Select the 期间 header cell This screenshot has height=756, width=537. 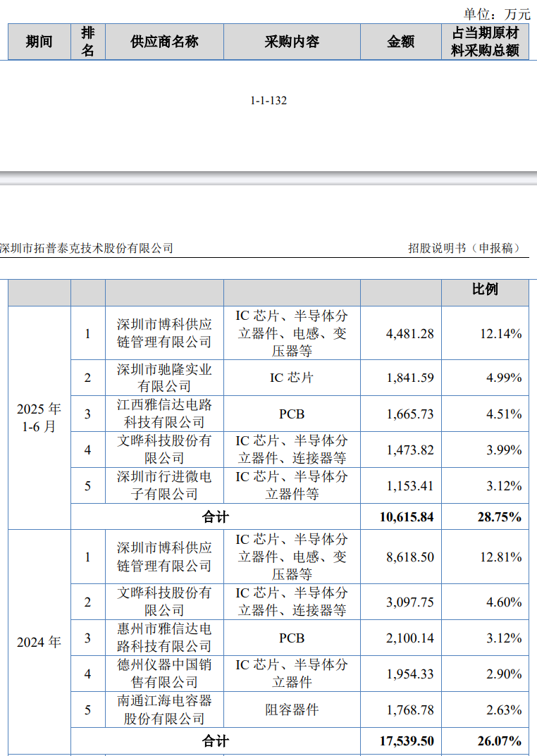pyautogui.click(x=39, y=42)
